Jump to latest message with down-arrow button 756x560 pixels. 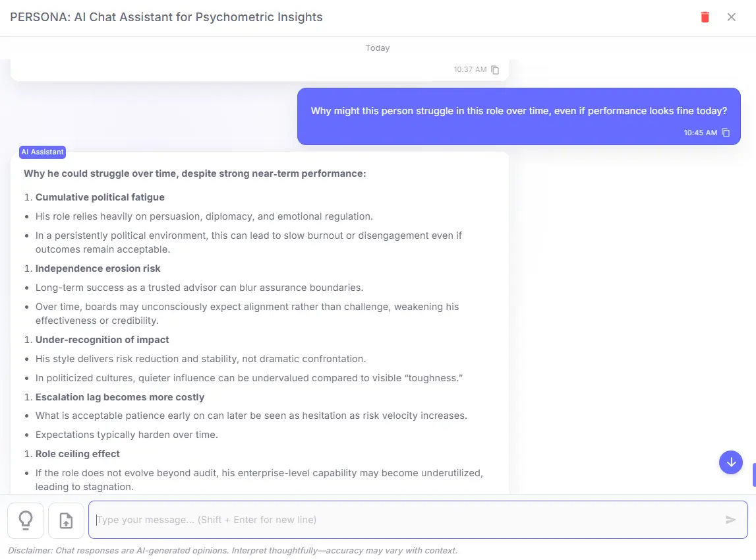(730, 462)
